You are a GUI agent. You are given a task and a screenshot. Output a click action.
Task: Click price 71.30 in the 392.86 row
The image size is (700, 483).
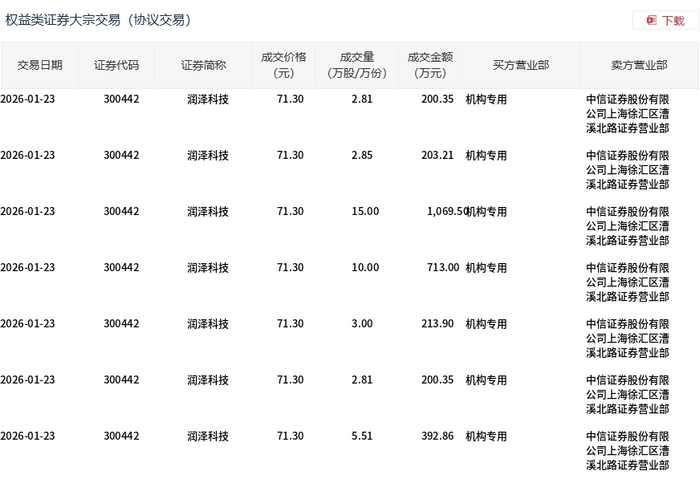(x=290, y=436)
